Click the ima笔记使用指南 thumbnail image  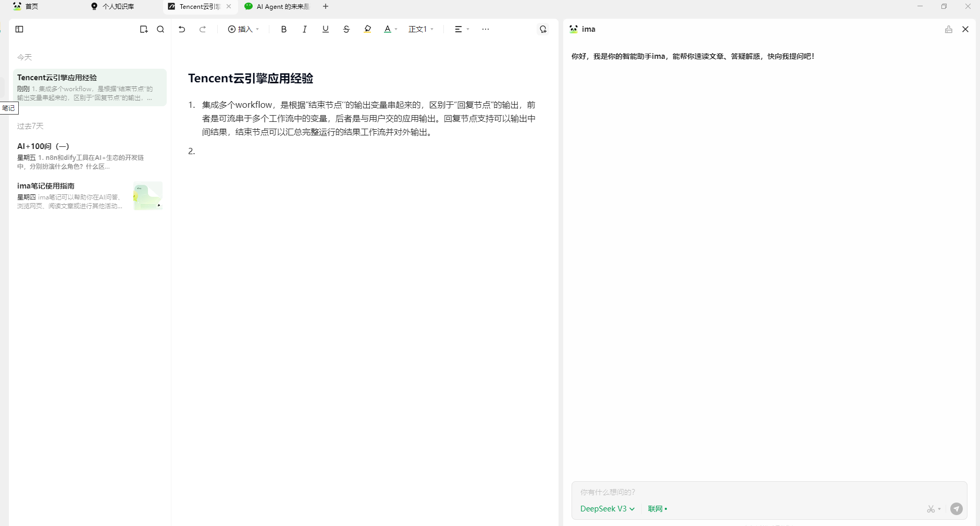tap(148, 196)
